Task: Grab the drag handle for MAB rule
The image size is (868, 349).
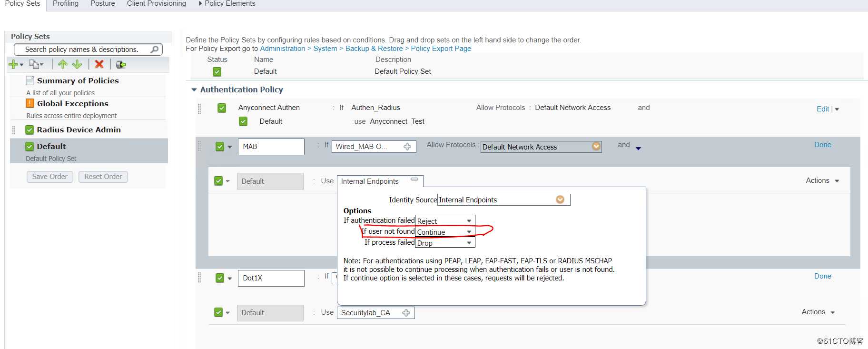Action: tap(199, 146)
